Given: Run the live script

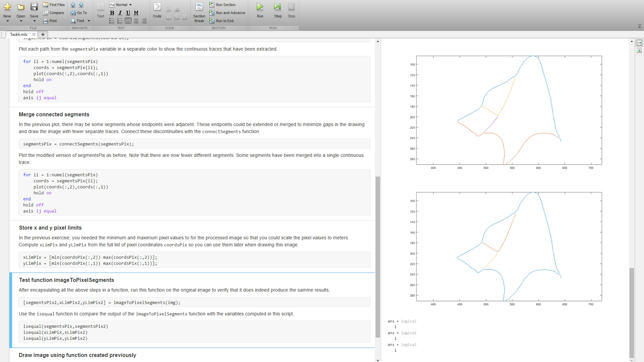Looking at the screenshot, I should pos(260,10).
